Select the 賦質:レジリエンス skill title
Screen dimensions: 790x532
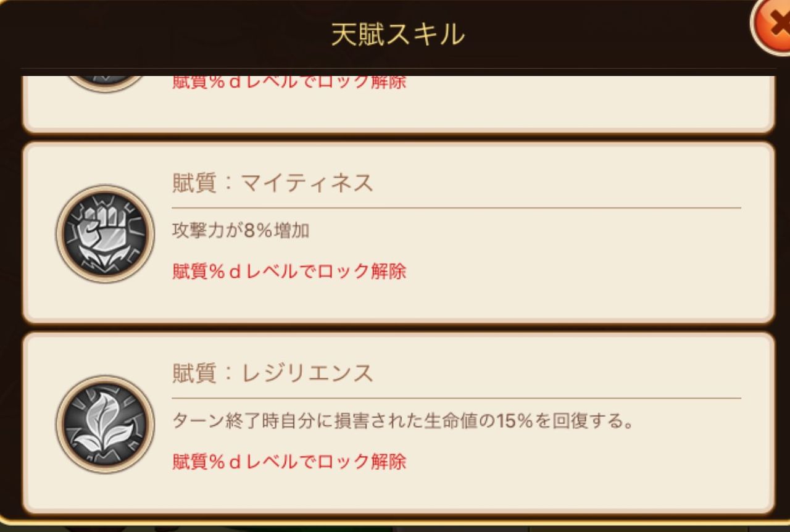pyautogui.click(x=273, y=373)
